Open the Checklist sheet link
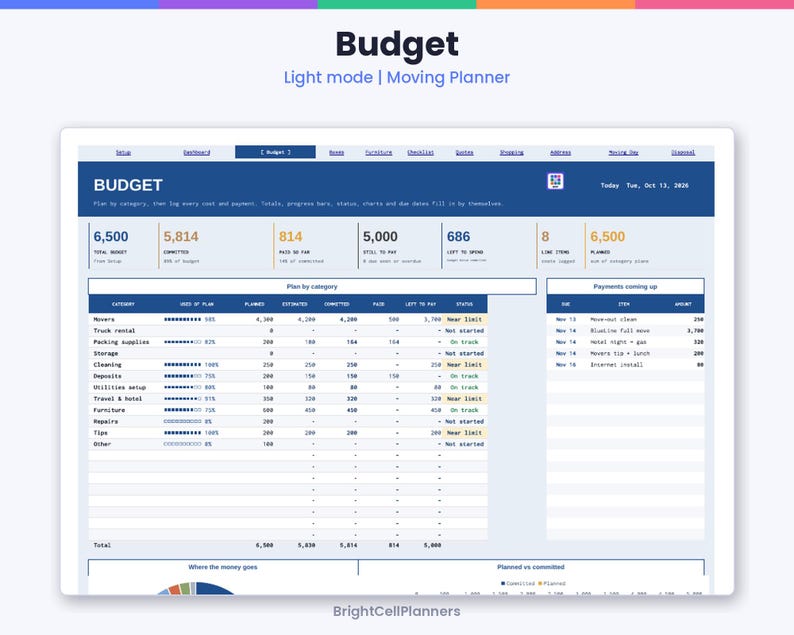The image size is (794, 635). tap(420, 152)
